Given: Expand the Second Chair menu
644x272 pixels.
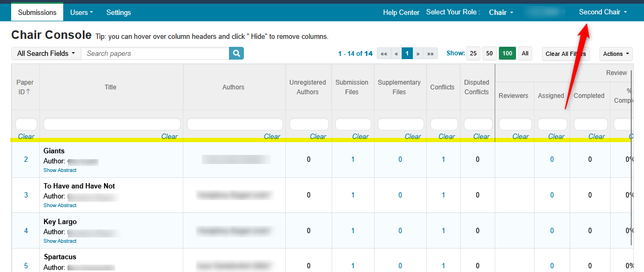Looking at the screenshot, I should click(603, 12).
